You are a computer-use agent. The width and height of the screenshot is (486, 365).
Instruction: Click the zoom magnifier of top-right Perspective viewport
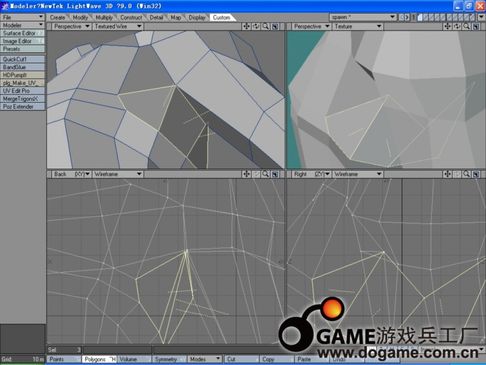(467, 26)
